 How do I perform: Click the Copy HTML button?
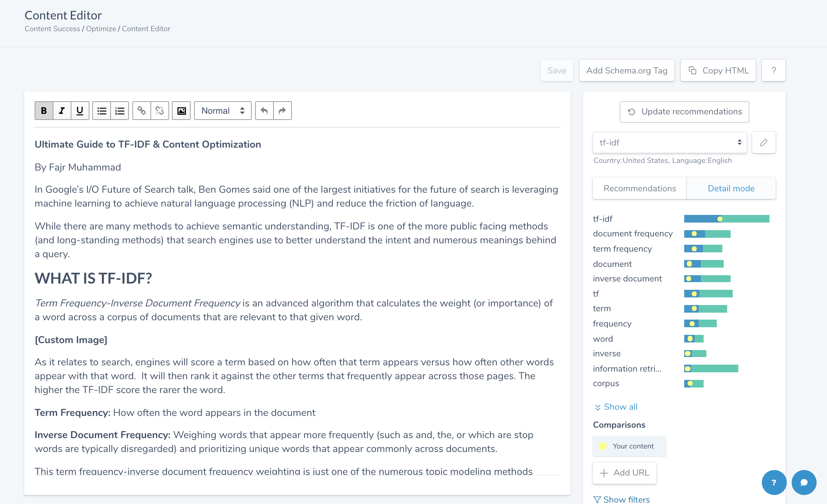point(718,70)
